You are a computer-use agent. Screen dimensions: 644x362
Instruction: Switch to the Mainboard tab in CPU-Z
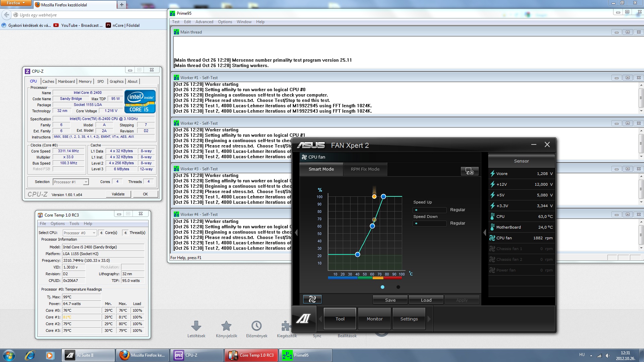pyautogui.click(x=66, y=81)
